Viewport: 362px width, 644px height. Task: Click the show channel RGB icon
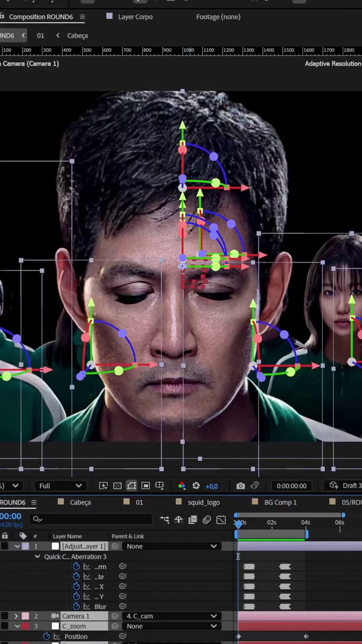(x=182, y=486)
